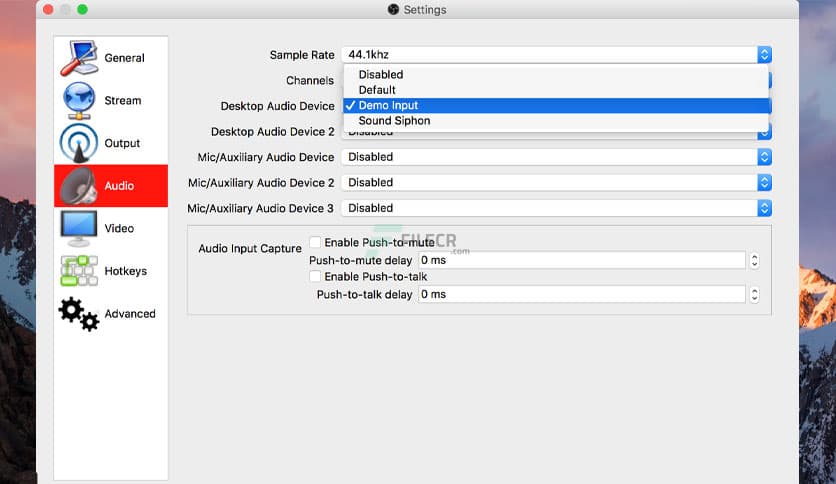836x484 pixels.
Task: Open Mic/Auxiliary Audio Device dropdown
Action: tap(764, 157)
